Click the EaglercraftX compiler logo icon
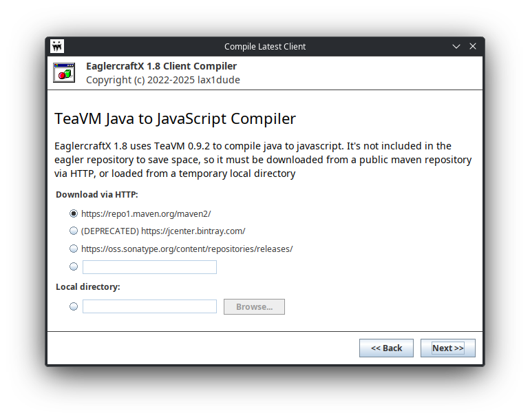 (64, 73)
